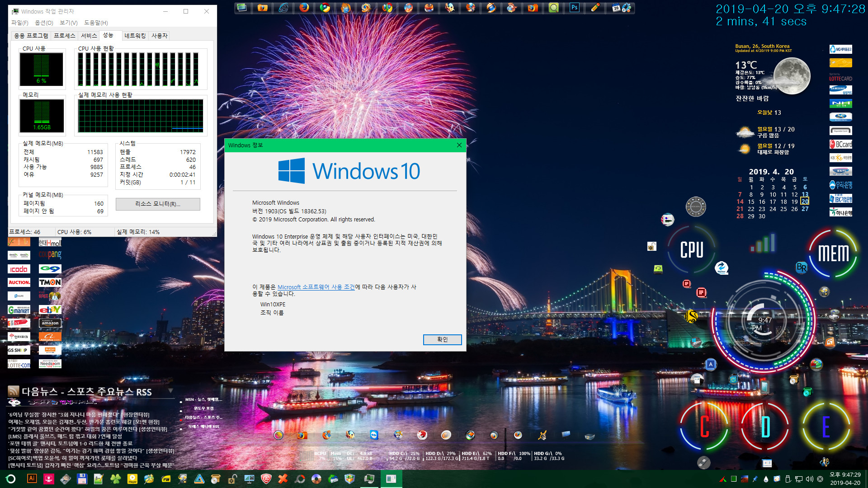868x488 pixels.
Task: Launch Adobe Illustrator from the taskbar
Action: click(x=32, y=479)
